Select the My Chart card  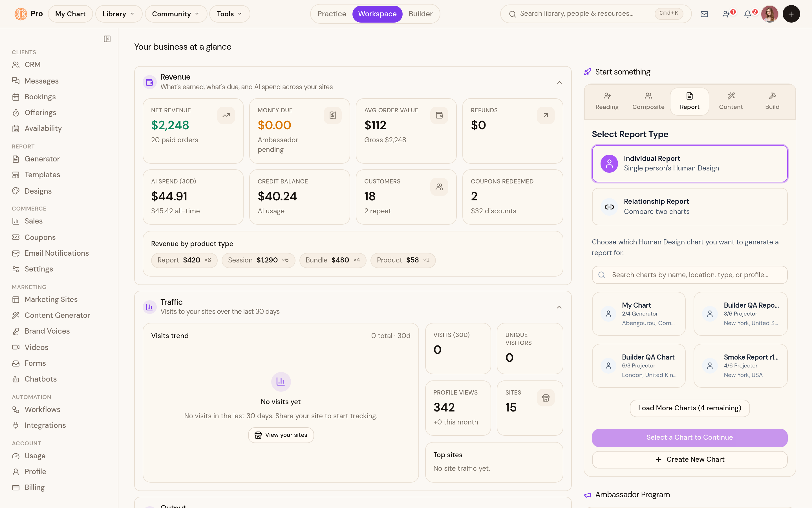[639, 314]
